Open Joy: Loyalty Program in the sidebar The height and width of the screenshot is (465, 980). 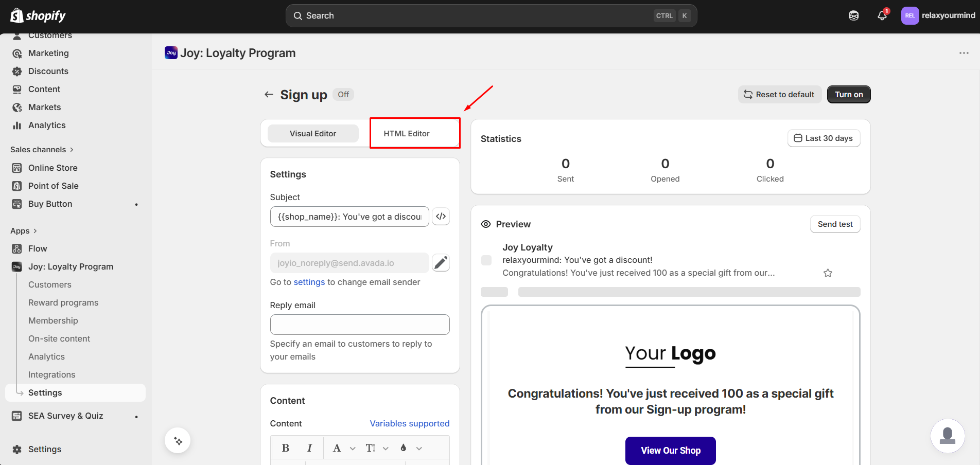[x=71, y=266]
